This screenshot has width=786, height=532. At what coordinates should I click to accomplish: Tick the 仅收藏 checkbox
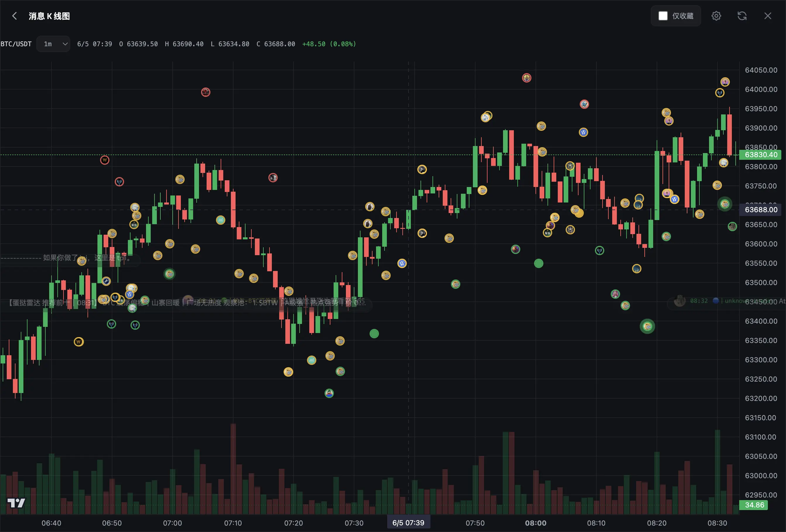663,16
